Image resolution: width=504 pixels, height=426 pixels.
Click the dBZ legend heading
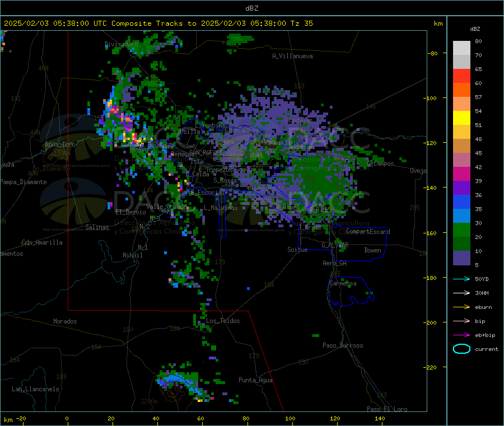[x=475, y=29]
